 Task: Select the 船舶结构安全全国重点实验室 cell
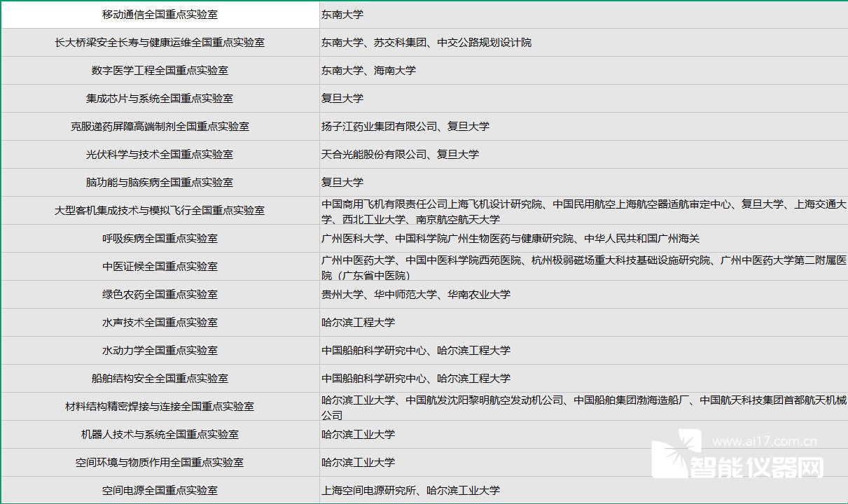click(160, 379)
